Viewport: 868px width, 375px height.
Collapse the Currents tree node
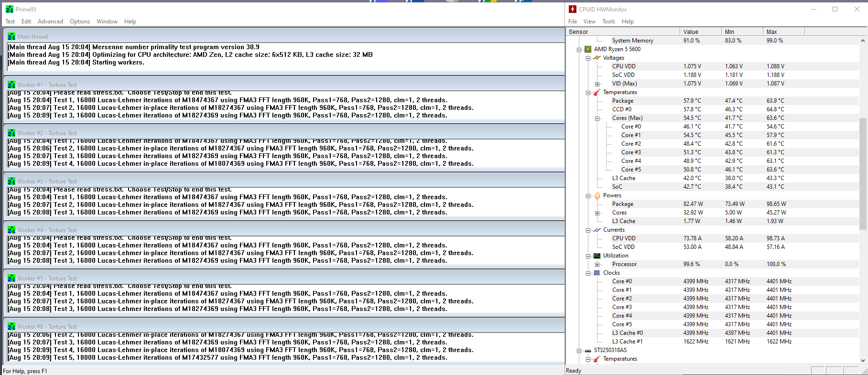588,230
